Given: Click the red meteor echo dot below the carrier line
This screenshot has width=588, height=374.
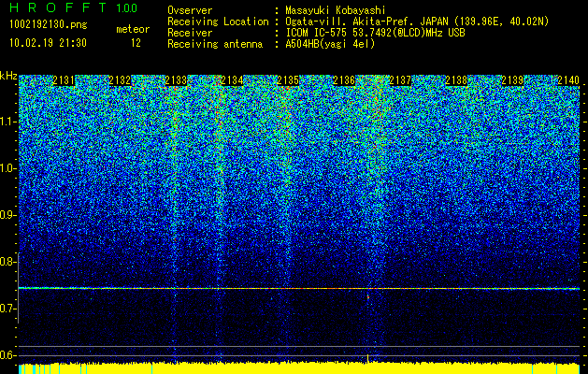Looking at the screenshot, I should 368,297.
